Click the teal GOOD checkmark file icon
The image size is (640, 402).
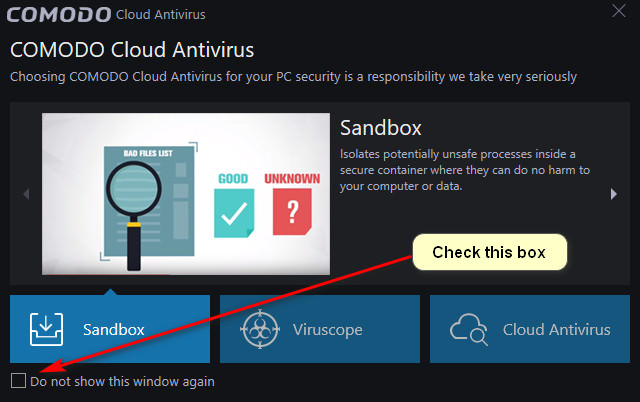pos(234,213)
